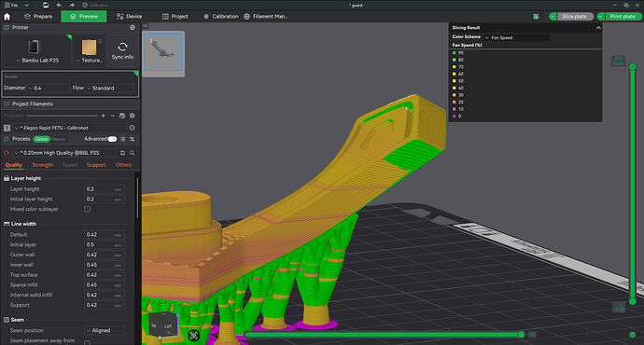Save project using the toolbar save icon
644x345 pixels.
(x=46, y=5)
